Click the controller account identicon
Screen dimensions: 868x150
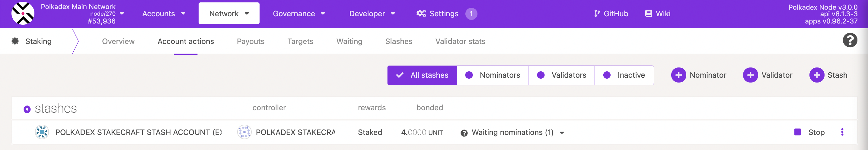tap(244, 132)
